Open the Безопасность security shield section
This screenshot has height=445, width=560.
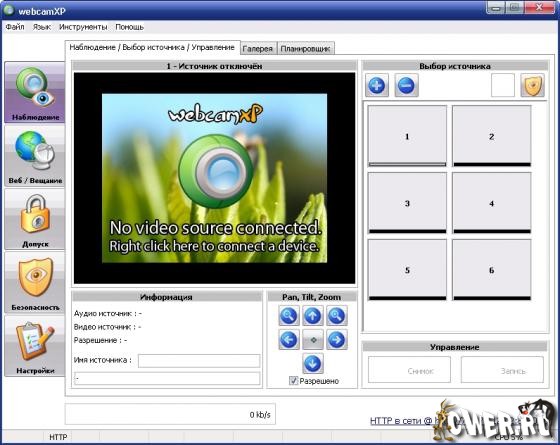click(x=35, y=282)
